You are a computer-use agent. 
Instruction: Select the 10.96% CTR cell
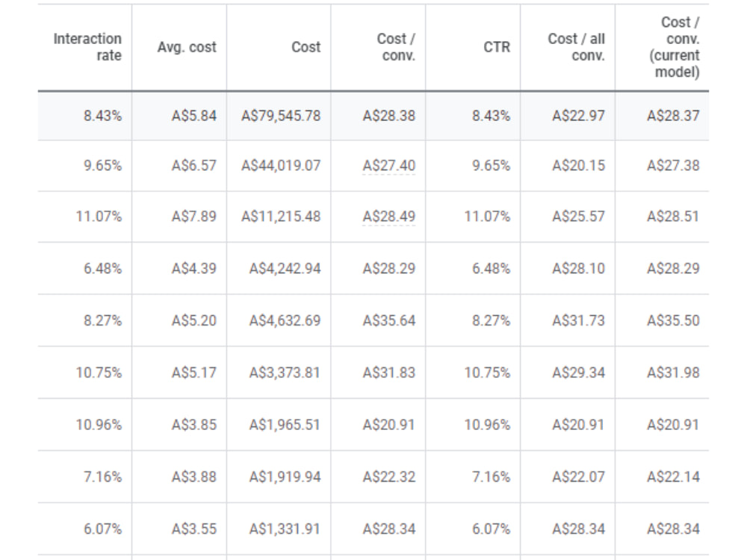[x=487, y=425]
